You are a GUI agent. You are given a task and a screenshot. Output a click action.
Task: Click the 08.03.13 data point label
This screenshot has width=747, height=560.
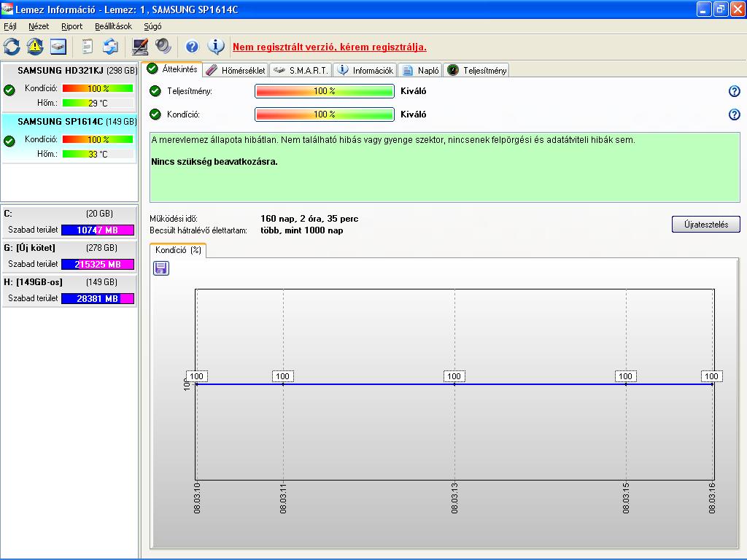(x=454, y=376)
